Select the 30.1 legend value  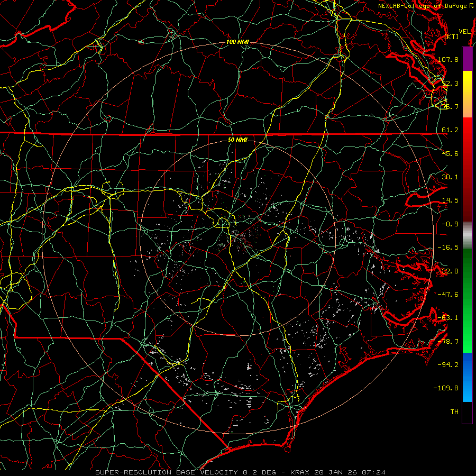coord(450,177)
